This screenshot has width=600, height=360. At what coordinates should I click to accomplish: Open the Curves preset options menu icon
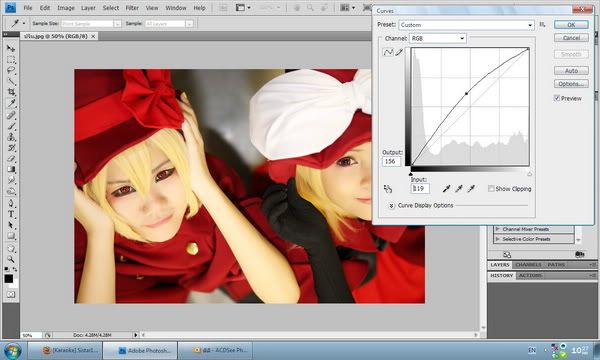coord(542,24)
